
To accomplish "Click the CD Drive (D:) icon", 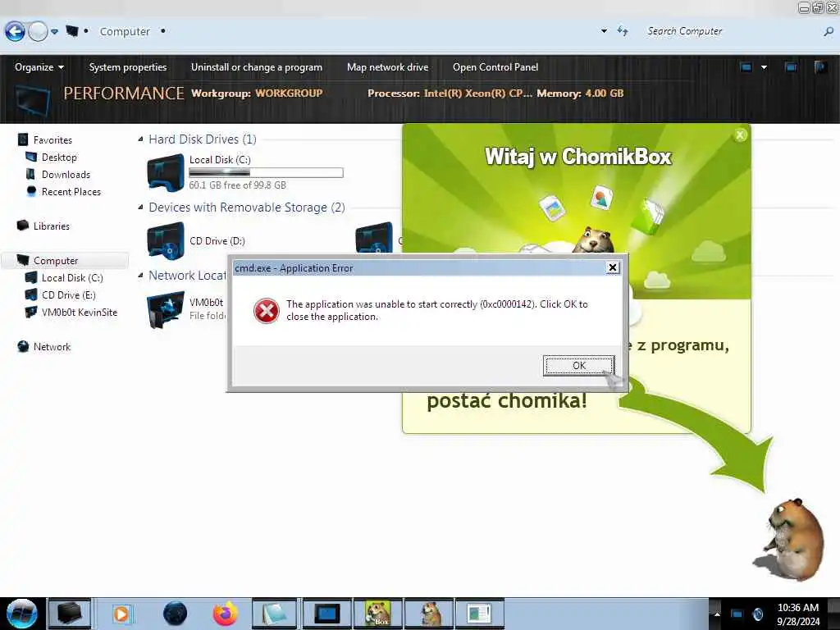I will [166, 240].
